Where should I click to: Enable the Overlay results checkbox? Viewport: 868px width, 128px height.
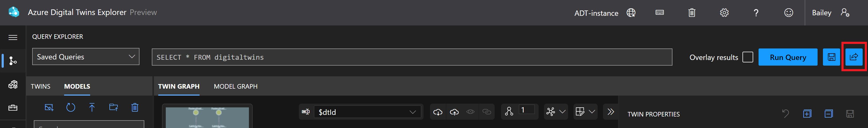point(747,57)
